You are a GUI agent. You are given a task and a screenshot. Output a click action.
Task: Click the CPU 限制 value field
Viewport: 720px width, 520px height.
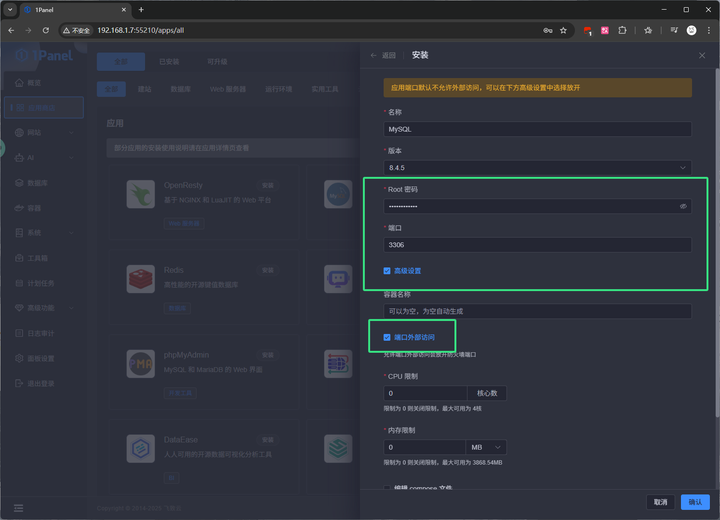coord(425,393)
